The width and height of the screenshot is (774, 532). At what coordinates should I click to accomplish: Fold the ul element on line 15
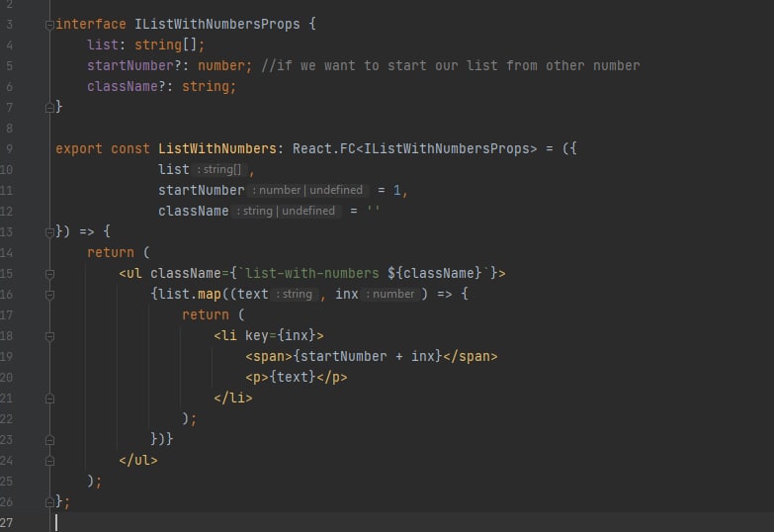49,274
